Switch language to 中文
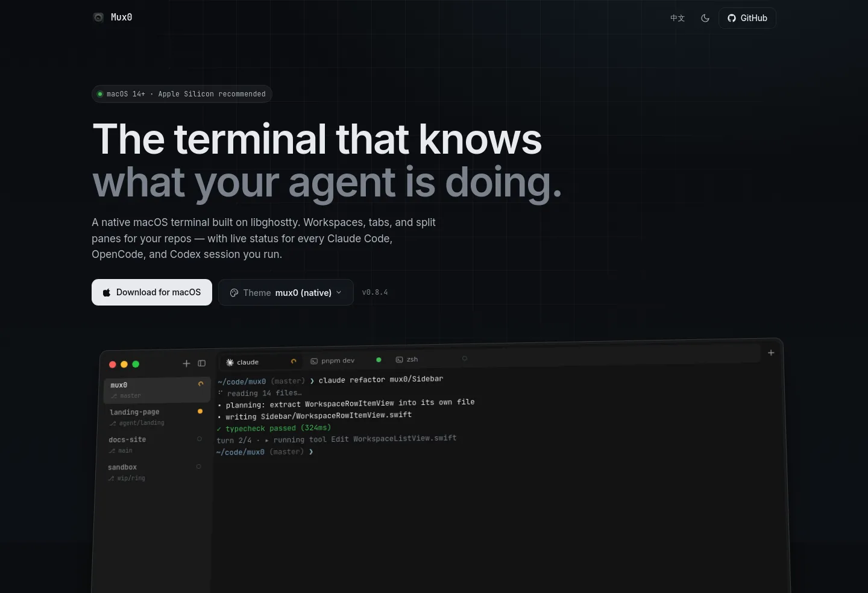The width and height of the screenshot is (868, 593). pyautogui.click(x=678, y=18)
